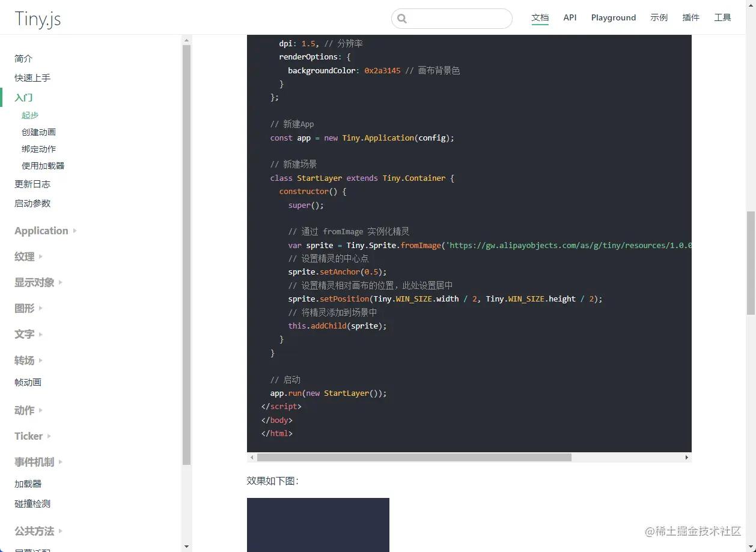Open the API nav tab
756x552 pixels.
coord(570,17)
